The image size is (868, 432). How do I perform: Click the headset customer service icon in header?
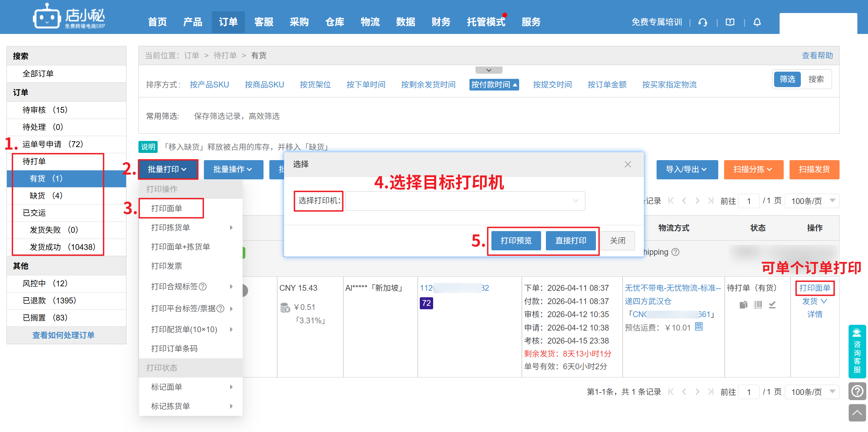tap(703, 22)
